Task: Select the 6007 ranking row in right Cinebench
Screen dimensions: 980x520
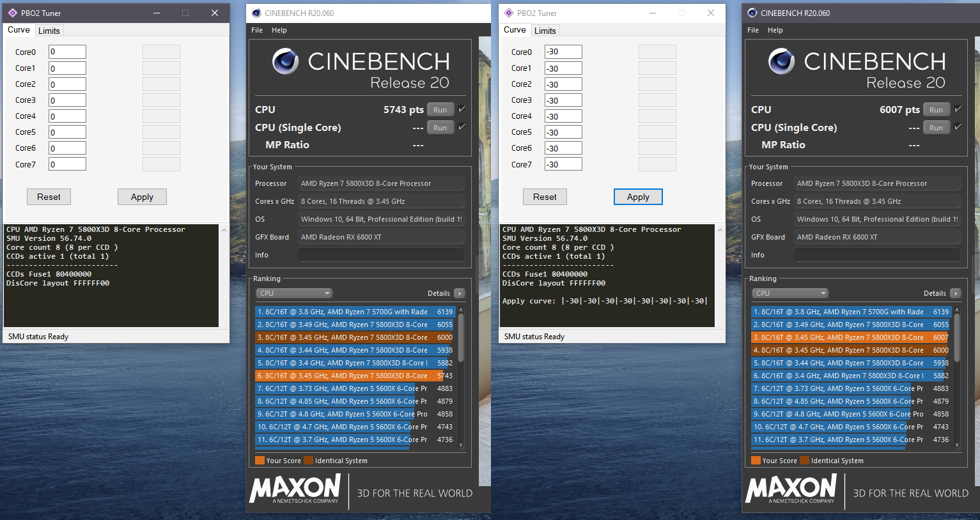Action: [851, 337]
